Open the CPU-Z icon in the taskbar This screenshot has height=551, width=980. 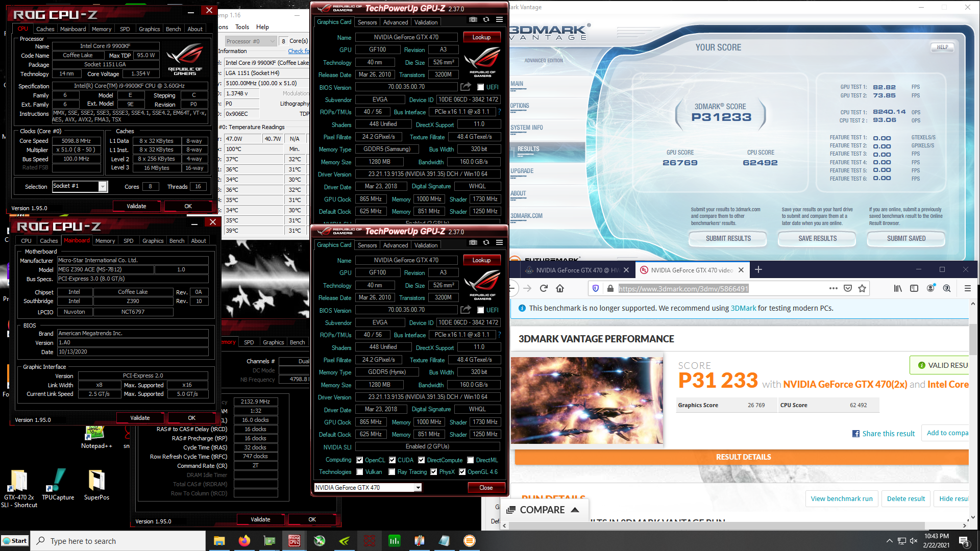click(x=295, y=541)
